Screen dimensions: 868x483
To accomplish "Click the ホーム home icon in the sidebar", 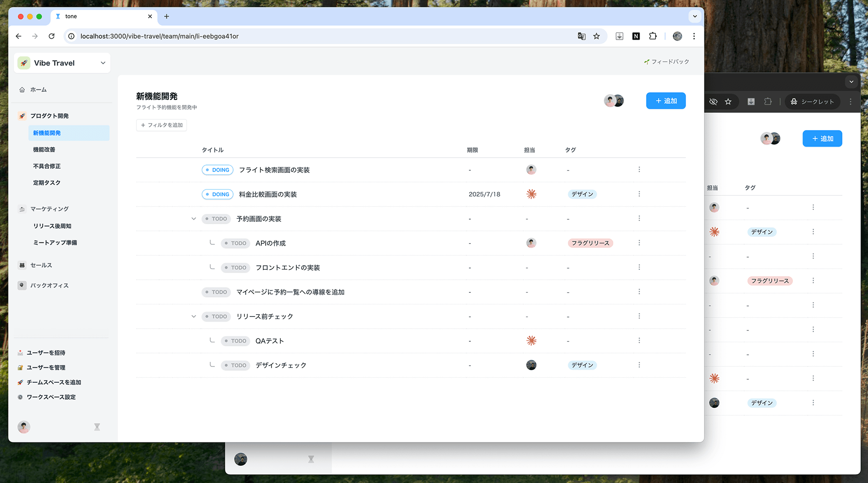I will (21, 89).
